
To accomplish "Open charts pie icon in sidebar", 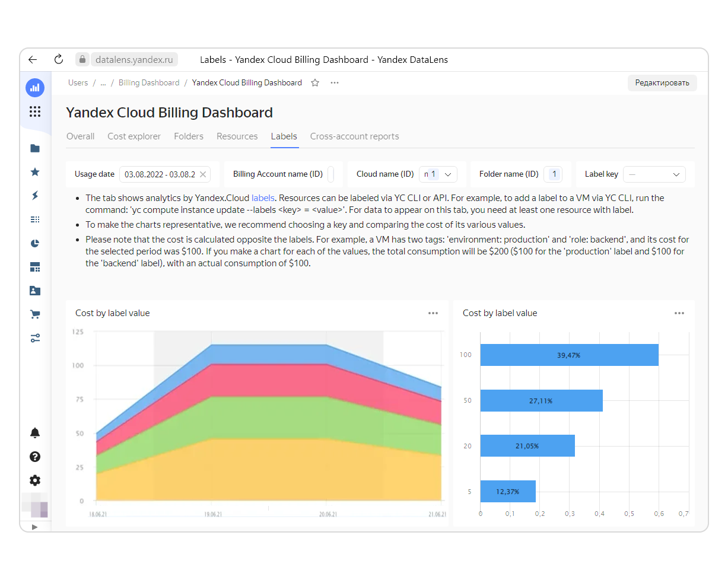I will pyautogui.click(x=35, y=243).
